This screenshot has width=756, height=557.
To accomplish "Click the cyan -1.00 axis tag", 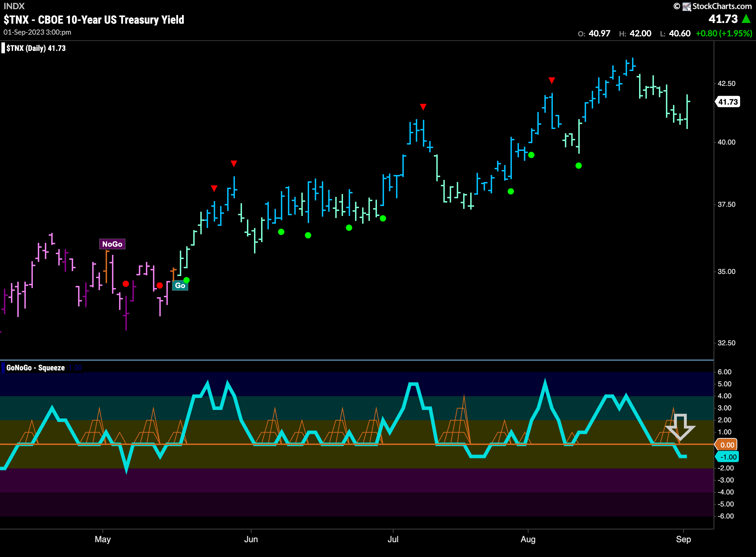I will 727,457.
